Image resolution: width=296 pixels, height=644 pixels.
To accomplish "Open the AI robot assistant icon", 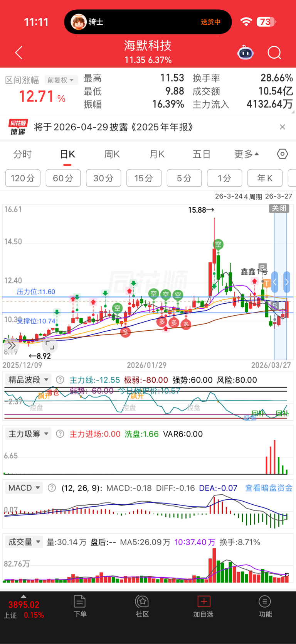I will pos(246,52).
